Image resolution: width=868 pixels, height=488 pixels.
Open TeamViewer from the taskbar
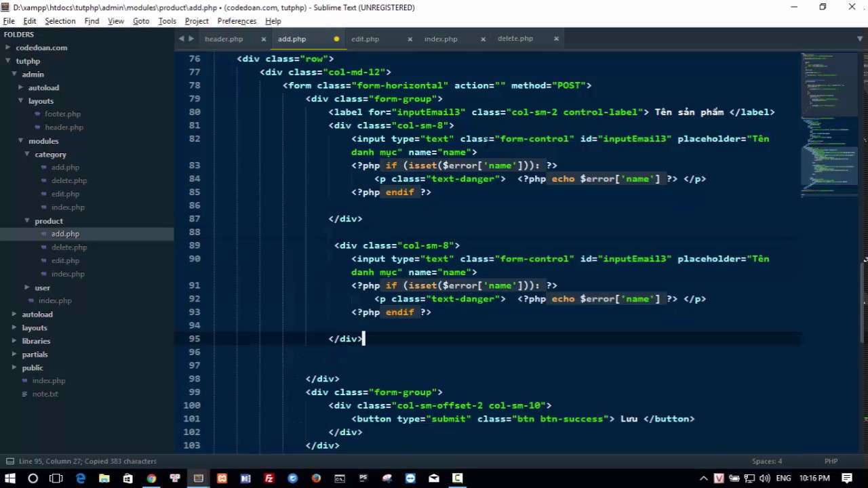point(410,479)
